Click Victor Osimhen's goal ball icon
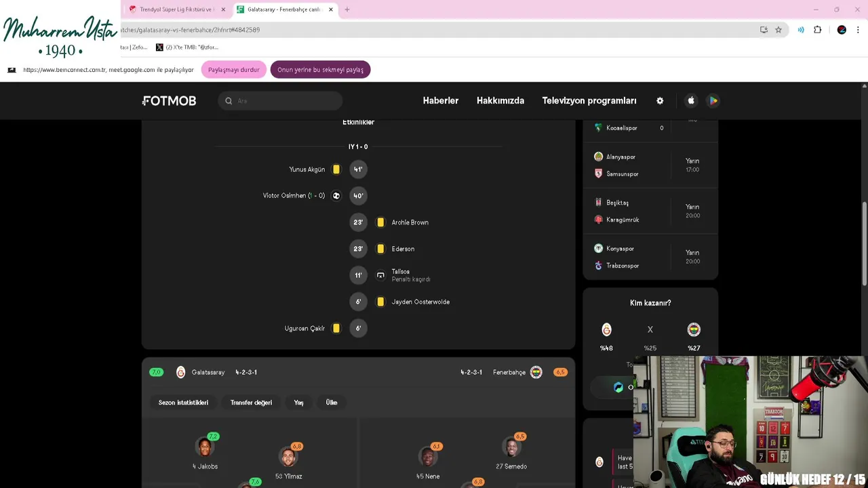The height and width of the screenshot is (488, 868). [336, 196]
